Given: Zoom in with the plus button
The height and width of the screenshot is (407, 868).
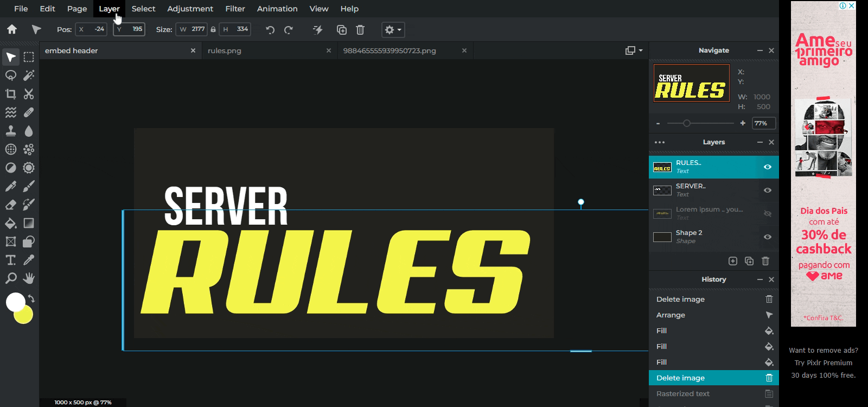Looking at the screenshot, I should (743, 123).
